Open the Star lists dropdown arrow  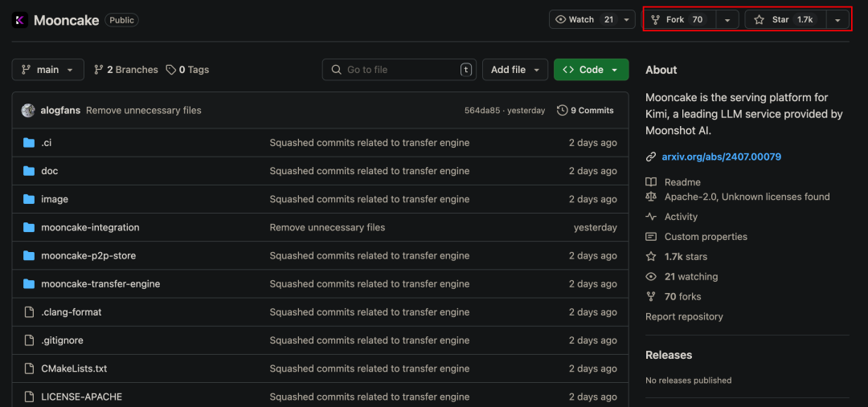coord(838,20)
